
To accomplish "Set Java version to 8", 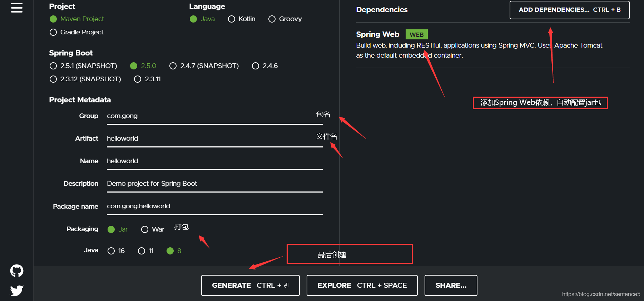I will pyautogui.click(x=174, y=251).
